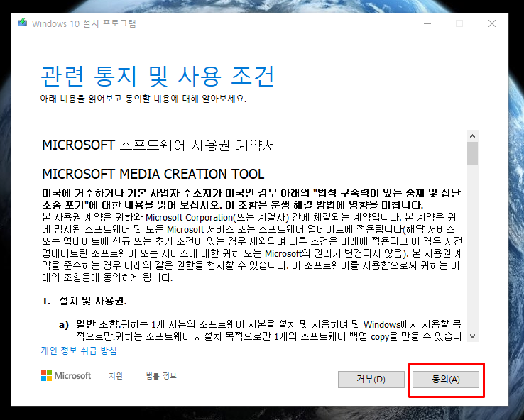The width and height of the screenshot is (524, 420).
Task: Click the text MICROSOFT MEDIA CREATION TOOL
Action: tap(153, 174)
